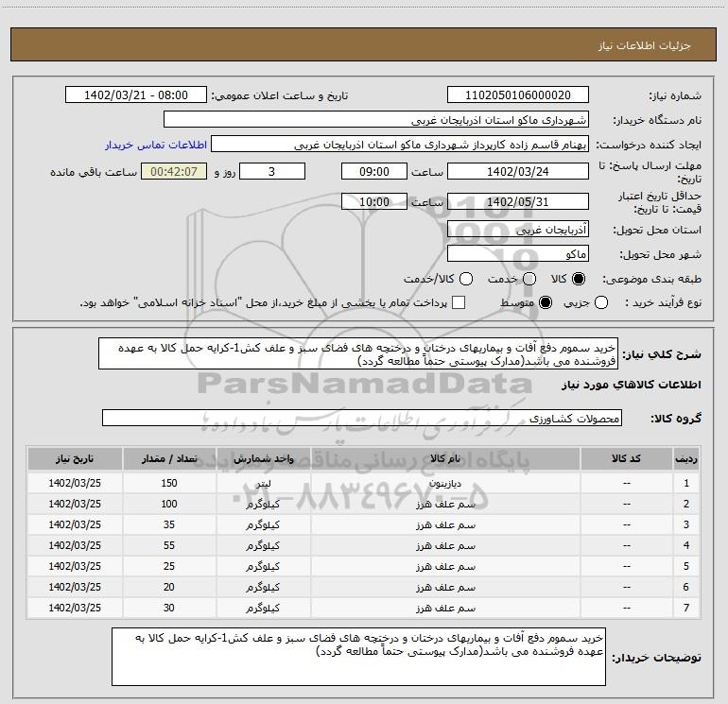The width and height of the screenshot is (728, 704).
Task: Select date 1402/03/25 in row 7
Action: point(75,608)
